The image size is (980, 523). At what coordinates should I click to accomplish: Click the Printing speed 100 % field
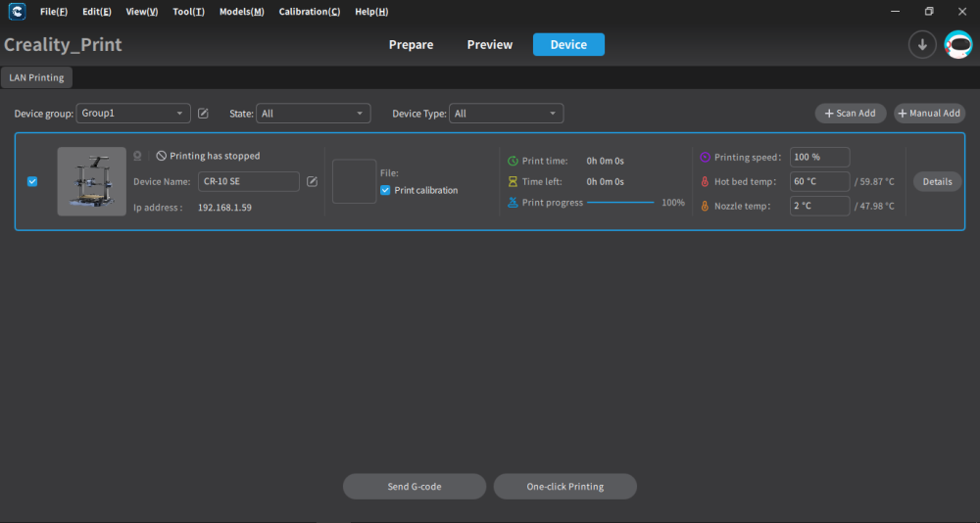[819, 158]
